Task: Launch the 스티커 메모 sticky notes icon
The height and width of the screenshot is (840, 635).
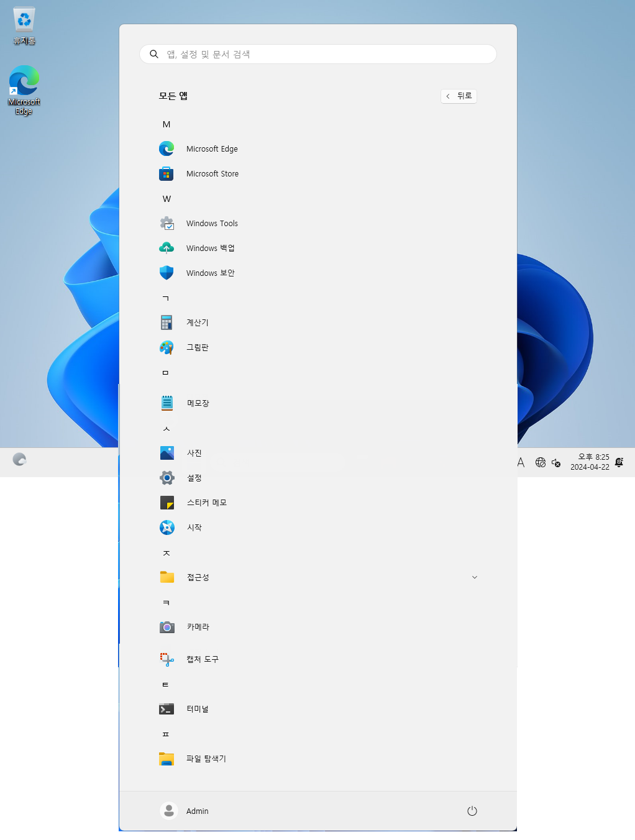Action: pyautogui.click(x=167, y=503)
